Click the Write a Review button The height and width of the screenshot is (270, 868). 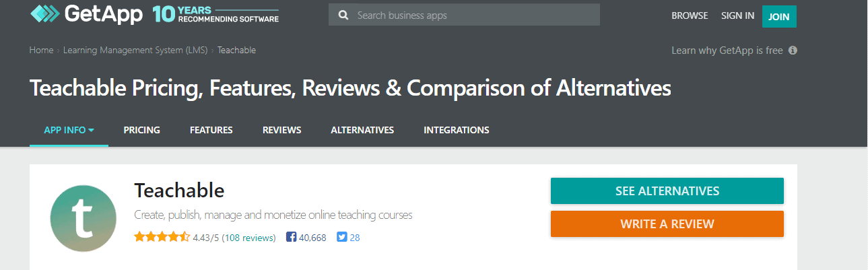[667, 224]
